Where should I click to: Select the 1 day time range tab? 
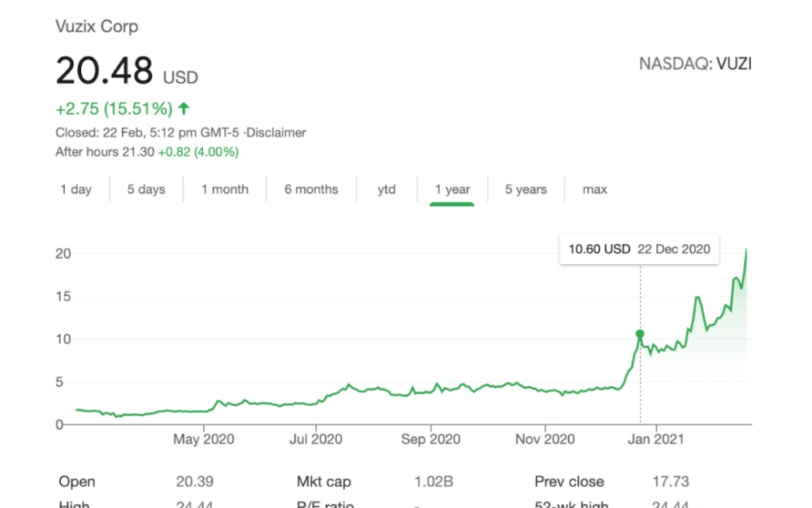(76, 189)
